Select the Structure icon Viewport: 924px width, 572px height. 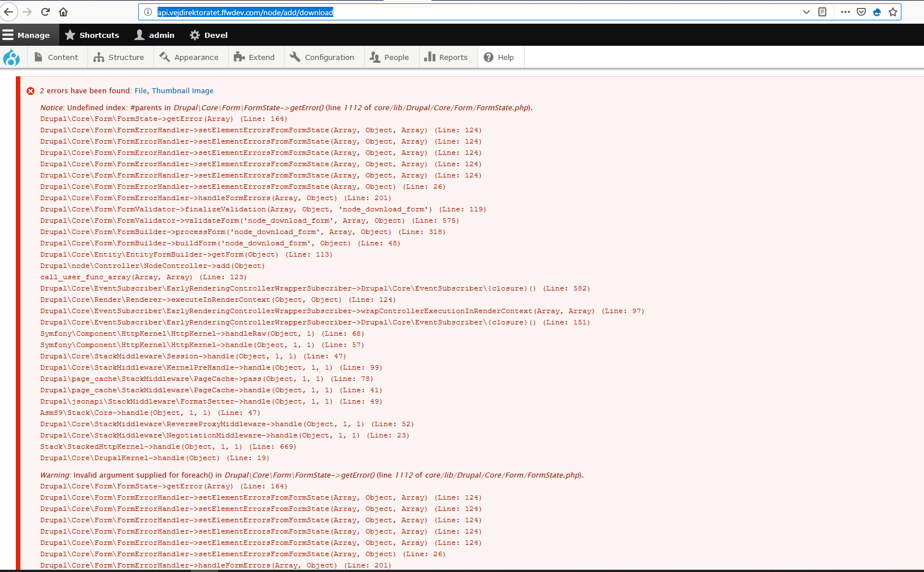tap(98, 57)
